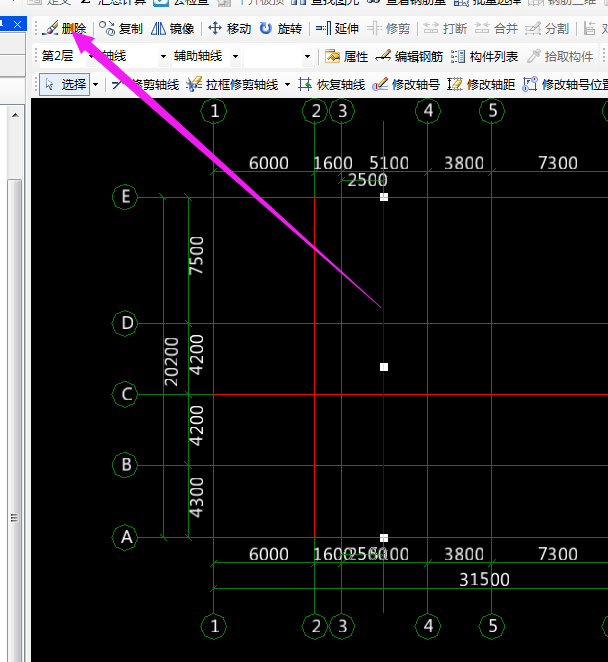Image resolution: width=608 pixels, height=662 pixels.
Task: Expand the 轴线 category dropdown
Action: [x=163, y=56]
